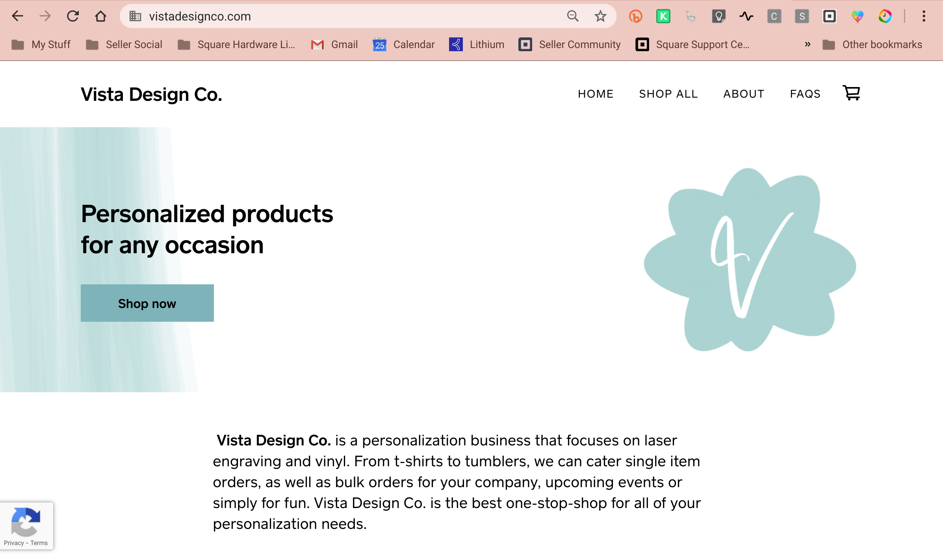Viewport: 943px width, 560px height.
Task: Open the green K extension
Action: coord(663,16)
